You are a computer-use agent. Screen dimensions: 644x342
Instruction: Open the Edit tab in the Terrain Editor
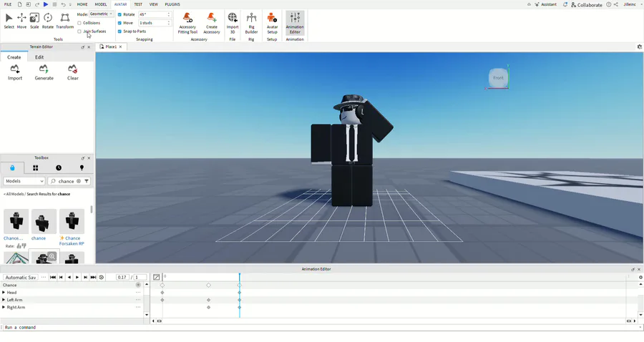point(39,57)
